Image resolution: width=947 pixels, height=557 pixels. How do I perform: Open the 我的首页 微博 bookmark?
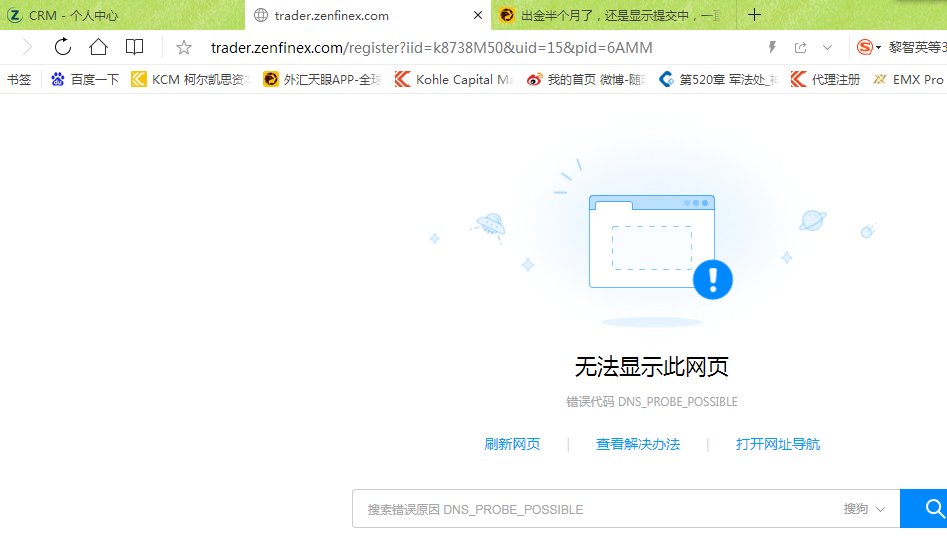click(586, 79)
